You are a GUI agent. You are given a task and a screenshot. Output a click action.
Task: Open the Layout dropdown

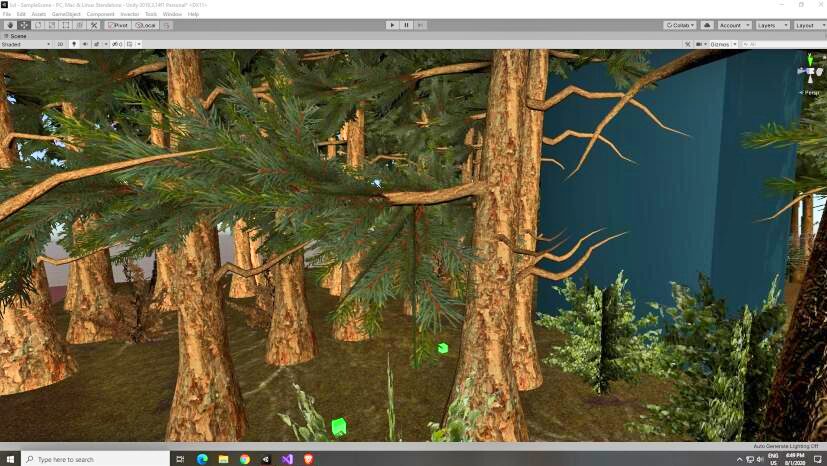coord(810,25)
